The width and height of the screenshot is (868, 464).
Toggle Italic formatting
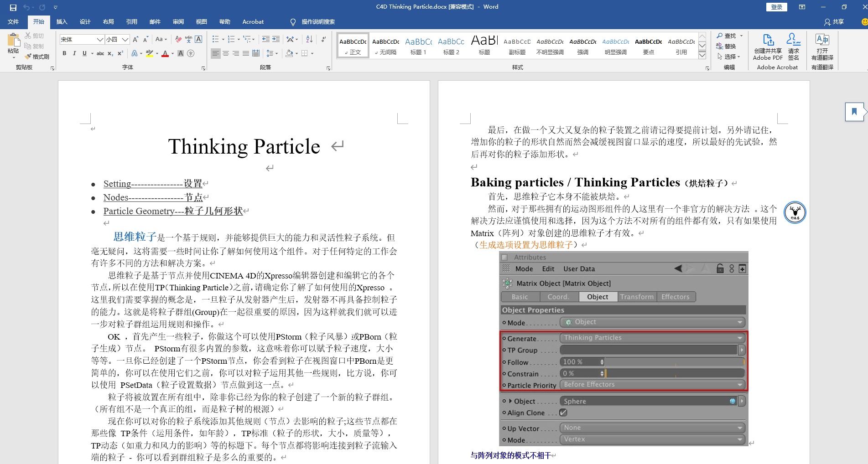pyautogui.click(x=74, y=53)
